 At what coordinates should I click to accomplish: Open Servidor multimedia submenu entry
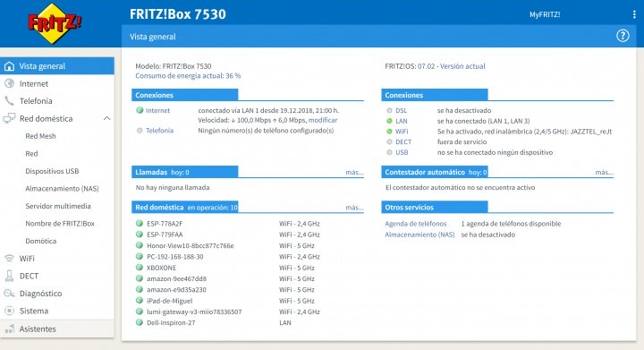[x=58, y=206]
